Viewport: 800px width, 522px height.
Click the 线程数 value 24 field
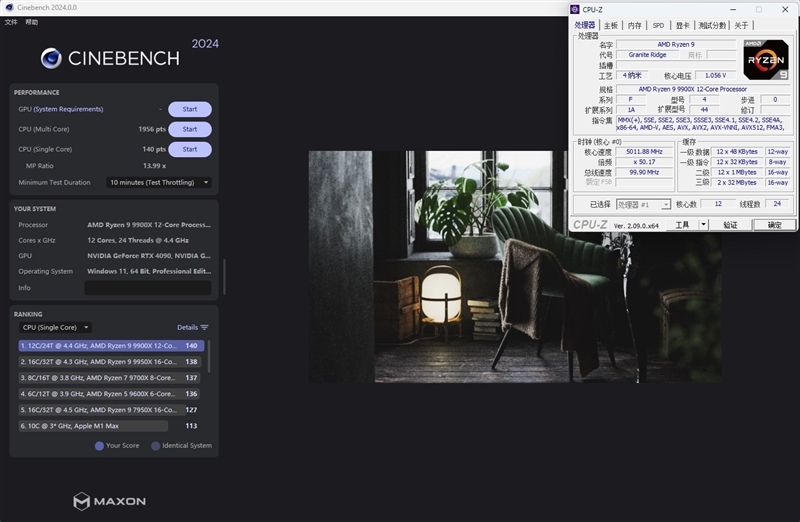(777, 204)
